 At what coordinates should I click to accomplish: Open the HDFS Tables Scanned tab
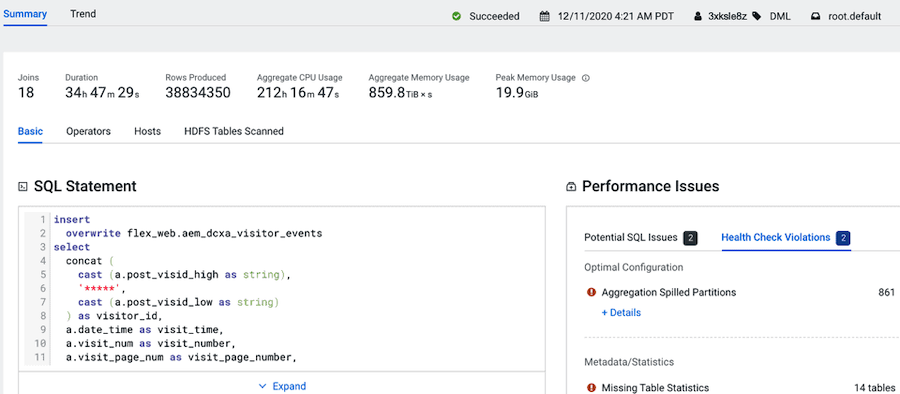pyautogui.click(x=234, y=131)
